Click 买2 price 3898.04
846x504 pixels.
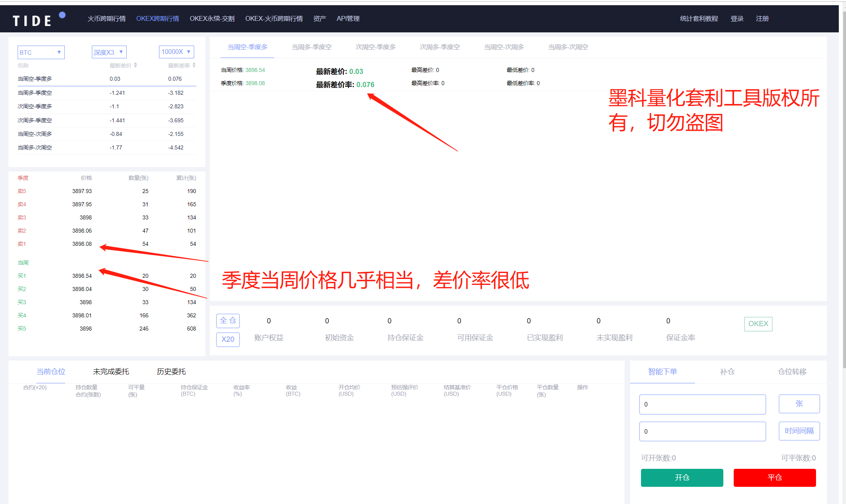click(82, 289)
